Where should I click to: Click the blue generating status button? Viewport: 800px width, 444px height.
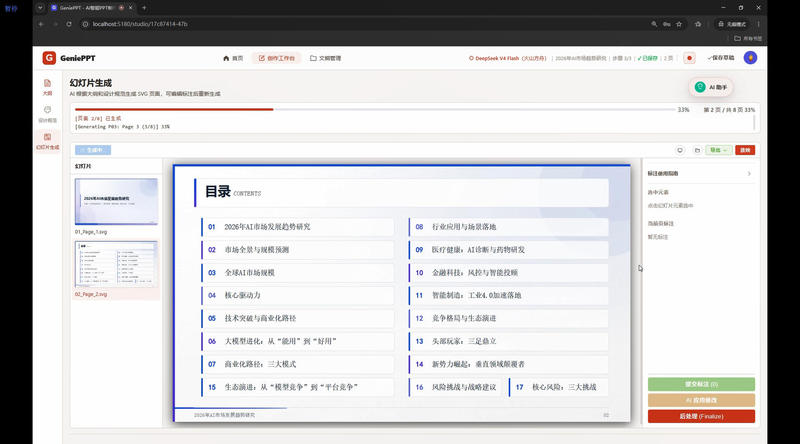pos(93,150)
